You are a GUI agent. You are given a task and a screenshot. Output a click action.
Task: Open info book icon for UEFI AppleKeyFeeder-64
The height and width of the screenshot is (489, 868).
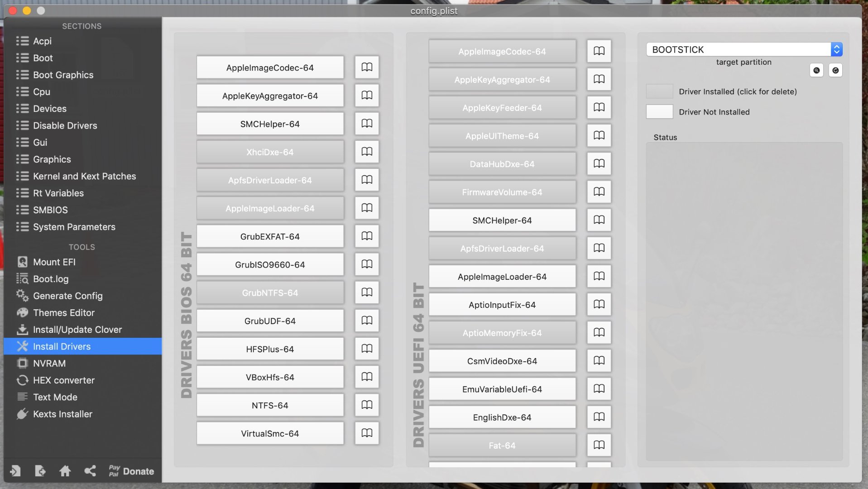click(599, 107)
